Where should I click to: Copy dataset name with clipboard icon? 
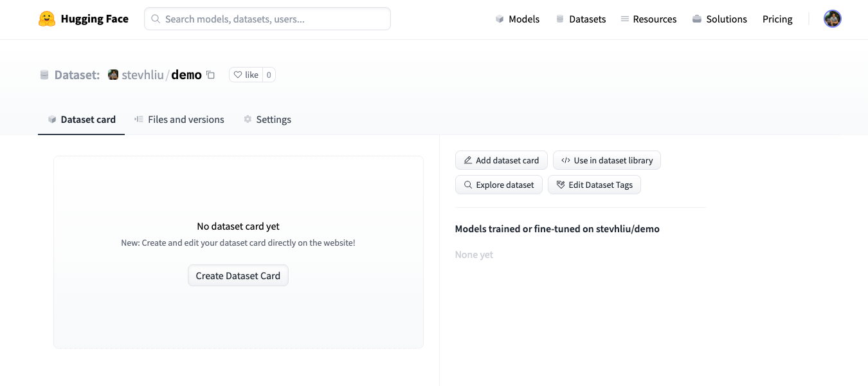[210, 75]
